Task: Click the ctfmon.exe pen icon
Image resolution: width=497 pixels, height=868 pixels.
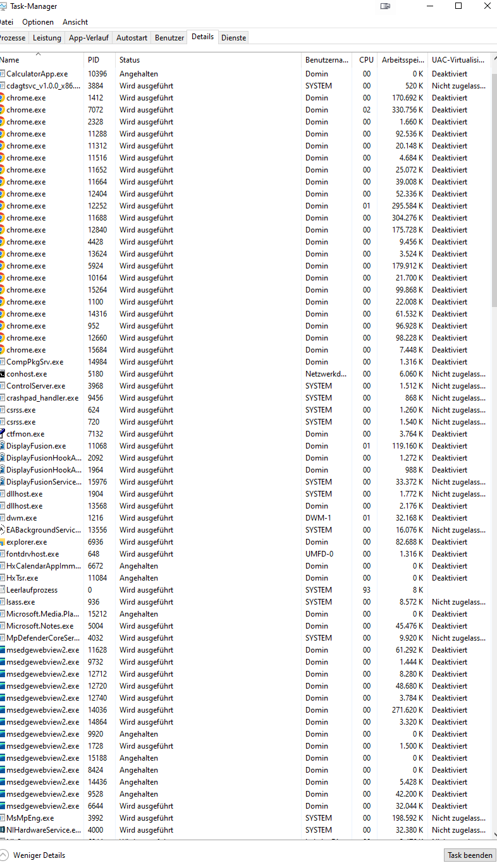Action: 2,434
